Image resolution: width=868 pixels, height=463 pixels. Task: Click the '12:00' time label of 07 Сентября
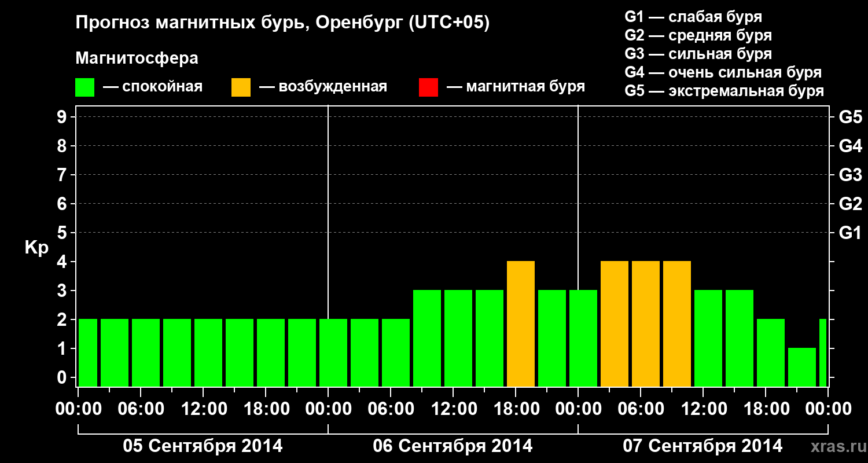[704, 409]
